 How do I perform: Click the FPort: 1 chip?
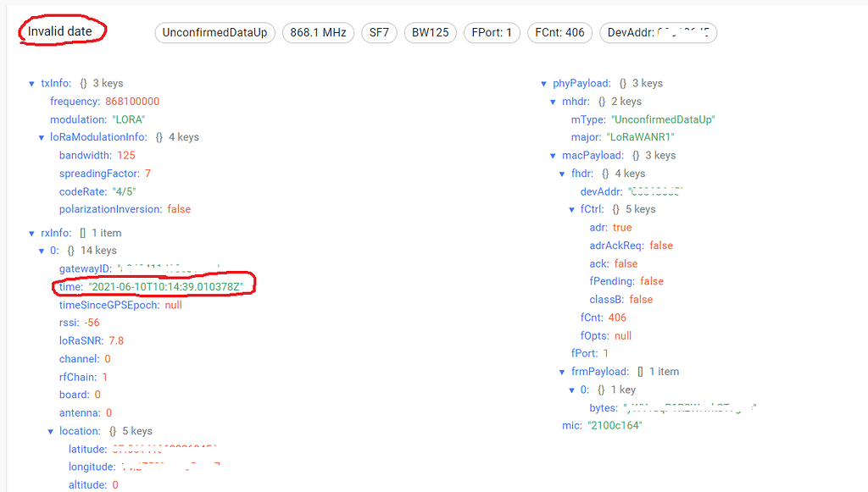[491, 33]
